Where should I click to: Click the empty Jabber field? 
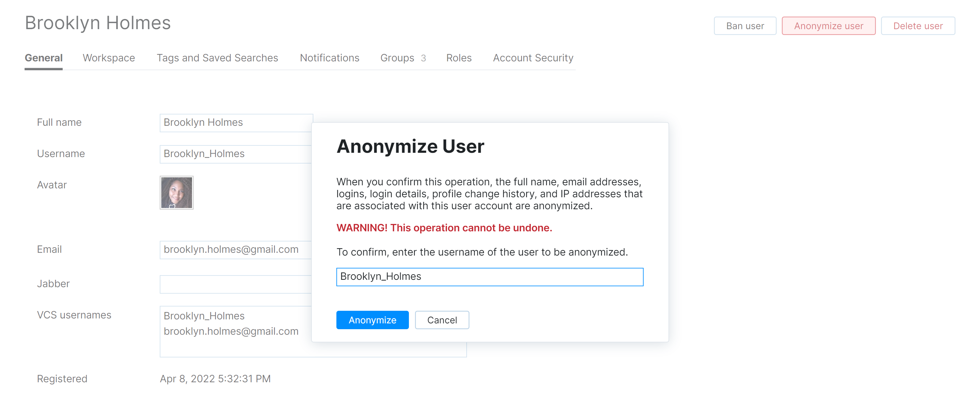pyautogui.click(x=236, y=284)
